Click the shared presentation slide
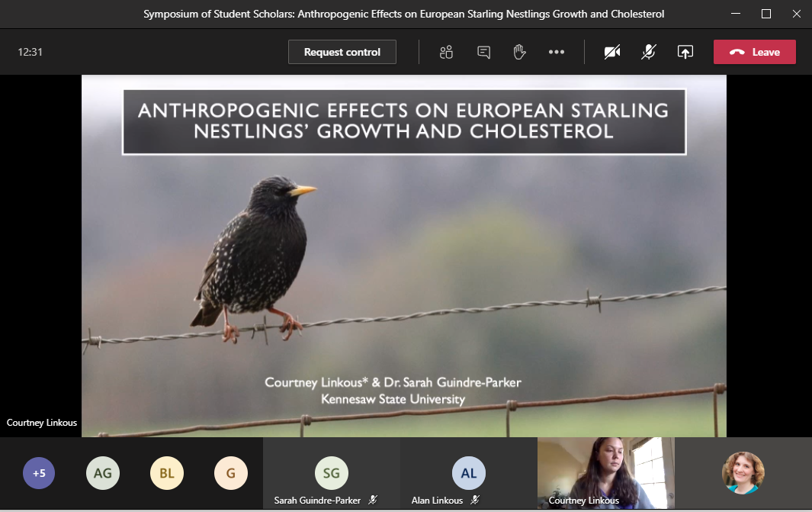The image size is (812, 512). (x=404, y=256)
